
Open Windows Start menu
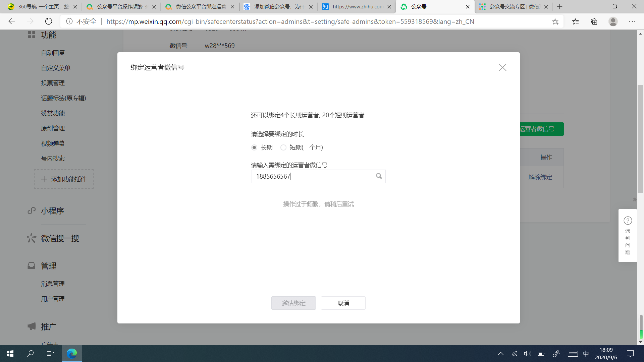pyautogui.click(x=10, y=354)
